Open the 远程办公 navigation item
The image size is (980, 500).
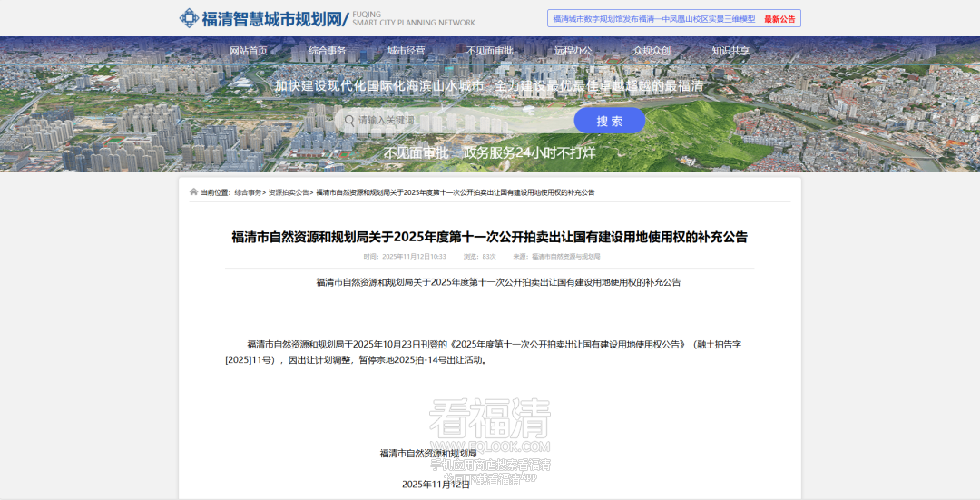click(573, 51)
